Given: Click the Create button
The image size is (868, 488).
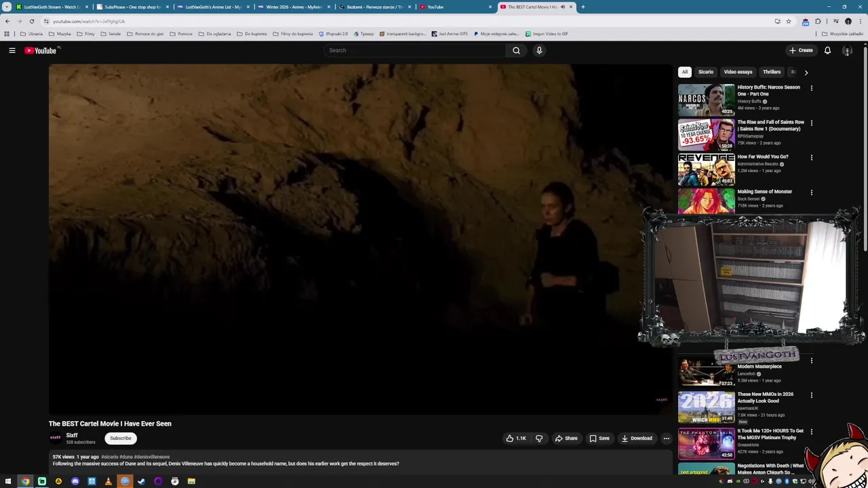Looking at the screenshot, I should click(x=801, y=50).
